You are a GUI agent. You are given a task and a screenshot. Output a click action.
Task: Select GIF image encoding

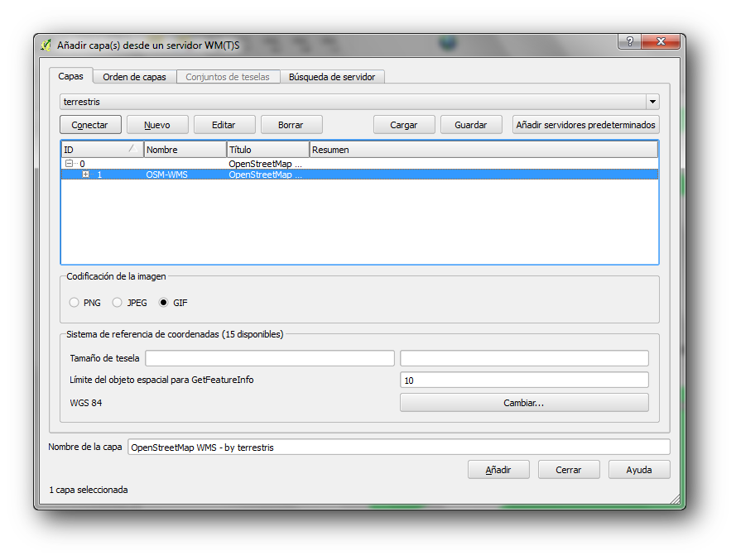tap(163, 303)
